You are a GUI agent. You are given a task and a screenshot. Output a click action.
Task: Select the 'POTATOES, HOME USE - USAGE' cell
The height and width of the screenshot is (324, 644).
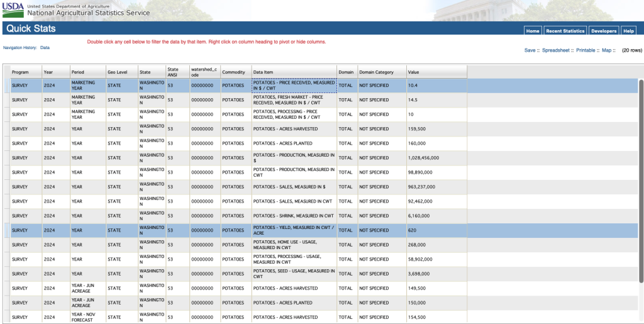coord(294,245)
